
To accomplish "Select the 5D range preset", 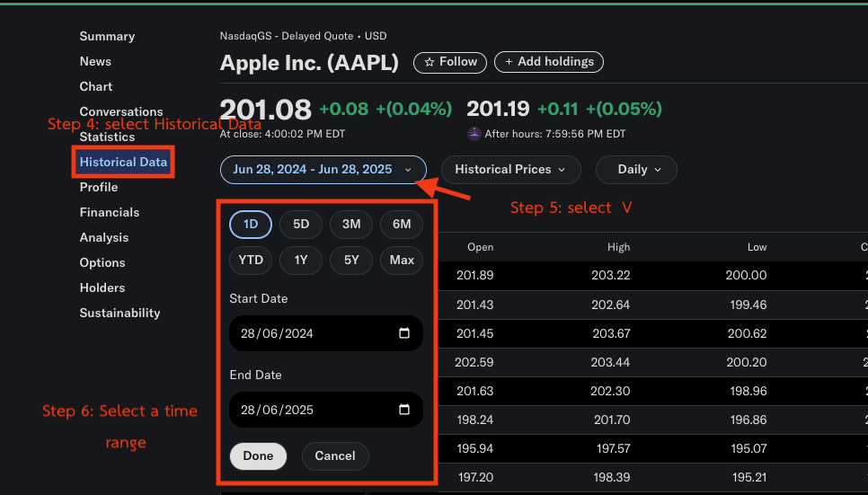I will pos(301,224).
